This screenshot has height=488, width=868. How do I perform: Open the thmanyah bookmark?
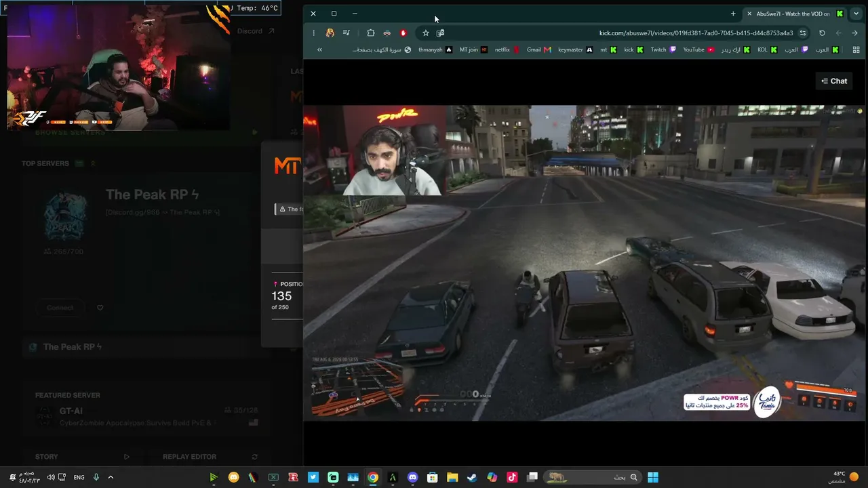pos(435,49)
